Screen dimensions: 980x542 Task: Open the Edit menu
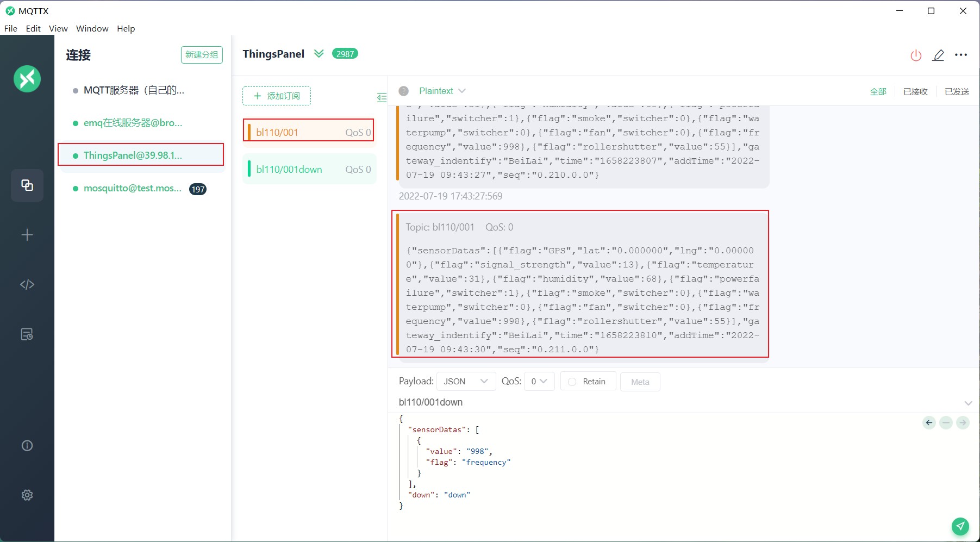[33, 28]
